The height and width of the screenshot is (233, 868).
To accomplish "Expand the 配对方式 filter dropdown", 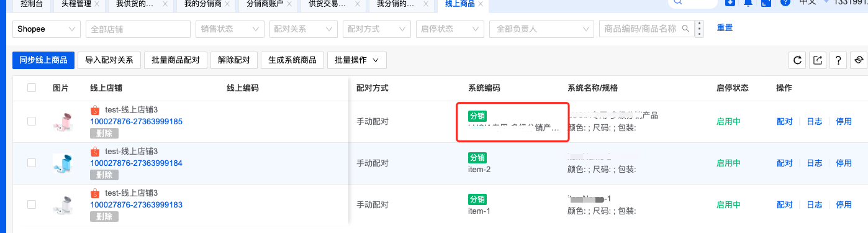I will click(x=377, y=29).
